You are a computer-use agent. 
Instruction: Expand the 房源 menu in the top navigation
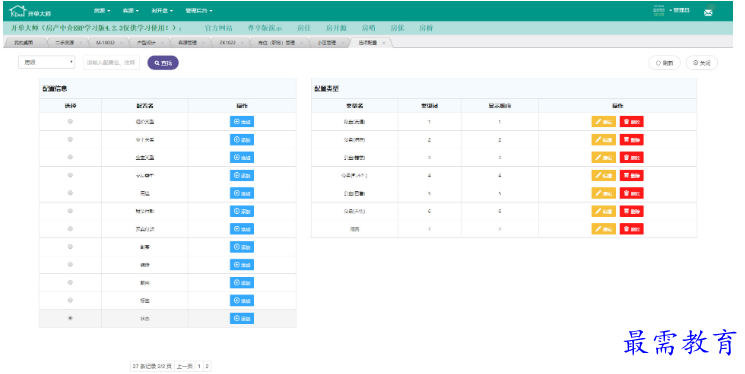point(102,10)
